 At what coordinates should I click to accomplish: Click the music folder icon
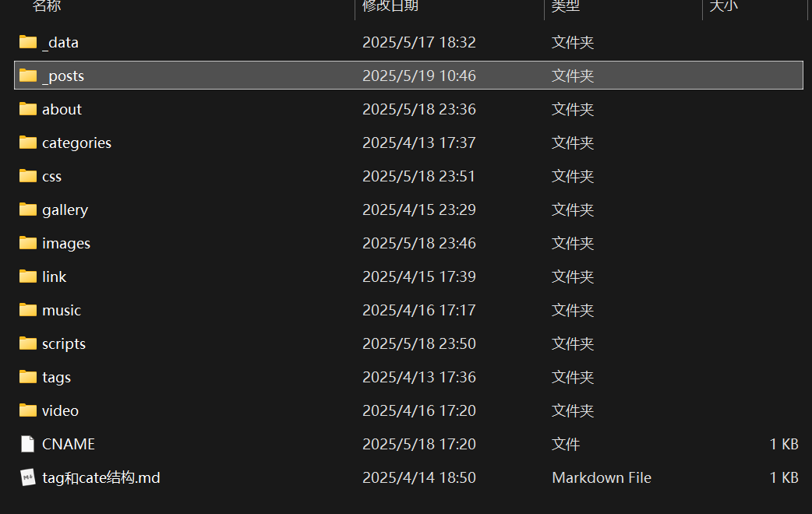pyautogui.click(x=28, y=310)
